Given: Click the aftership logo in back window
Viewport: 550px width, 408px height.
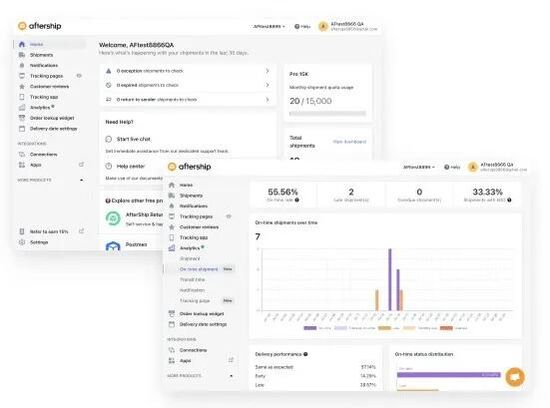Looking at the screenshot, I should 40,26.
